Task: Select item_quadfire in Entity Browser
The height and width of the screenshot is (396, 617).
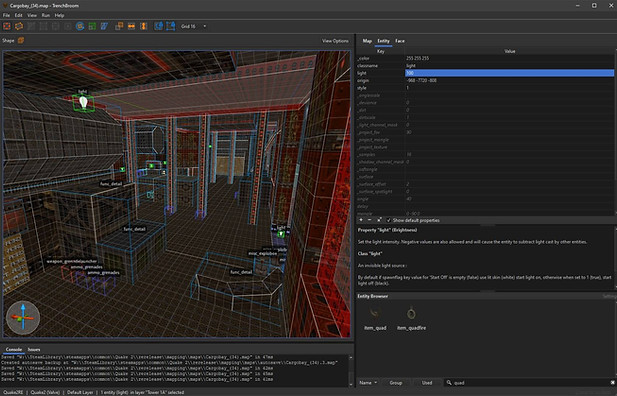Action: (x=411, y=318)
